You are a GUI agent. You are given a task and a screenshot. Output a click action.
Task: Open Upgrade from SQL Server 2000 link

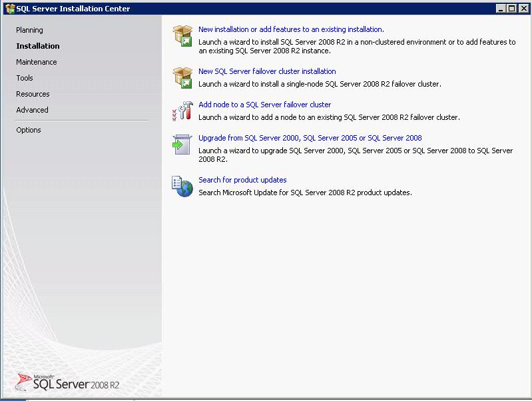(x=310, y=137)
